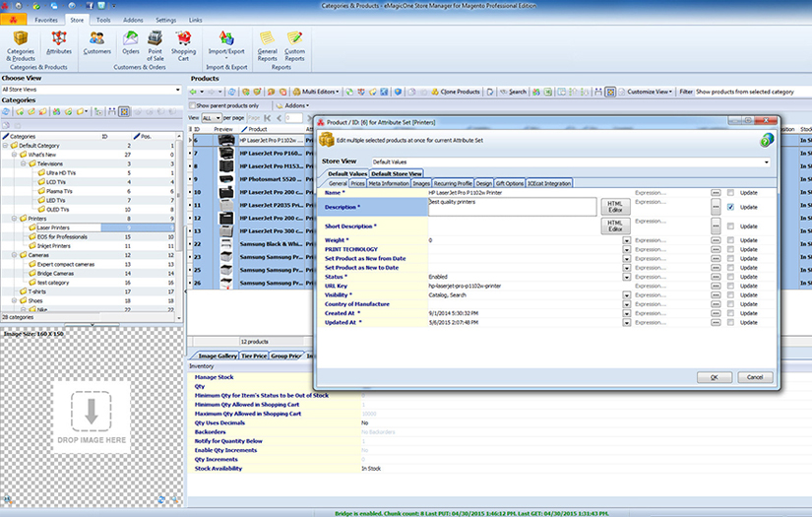
Task: Switch to the Prices tab
Action: point(357,183)
